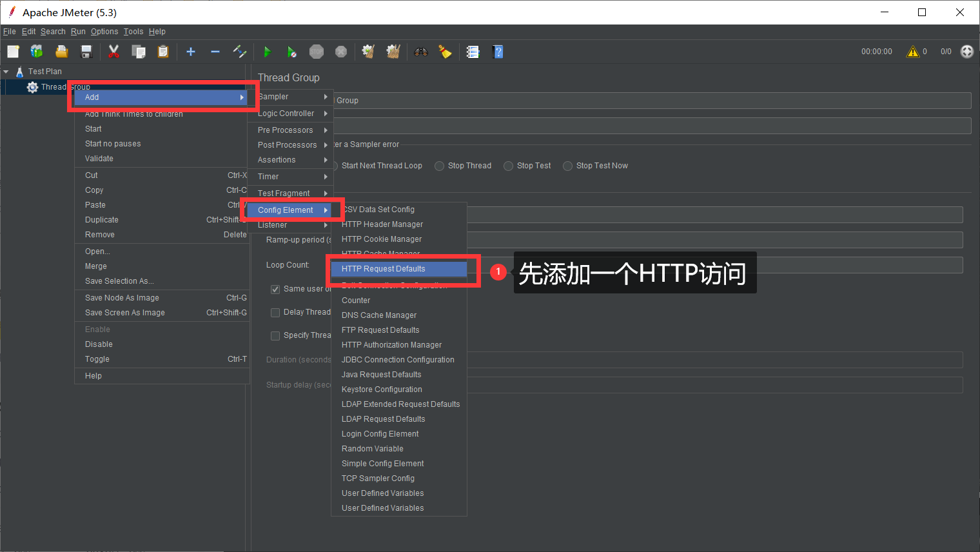
Task: Click the Copy toolbar icon
Action: tap(139, 52)
